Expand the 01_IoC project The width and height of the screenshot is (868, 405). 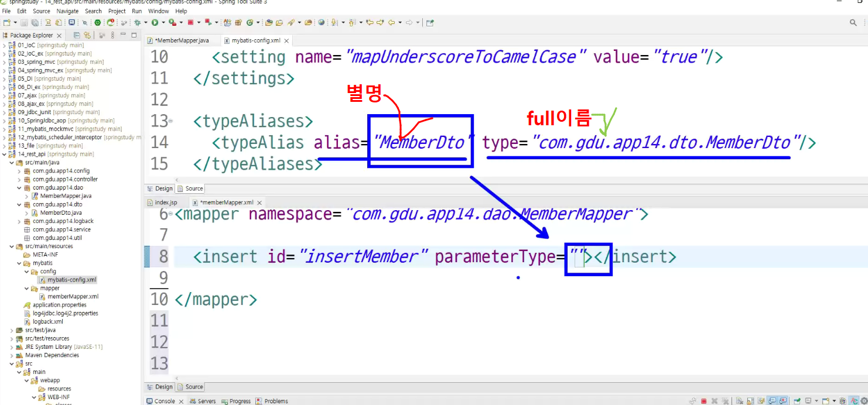coord(5,45)
